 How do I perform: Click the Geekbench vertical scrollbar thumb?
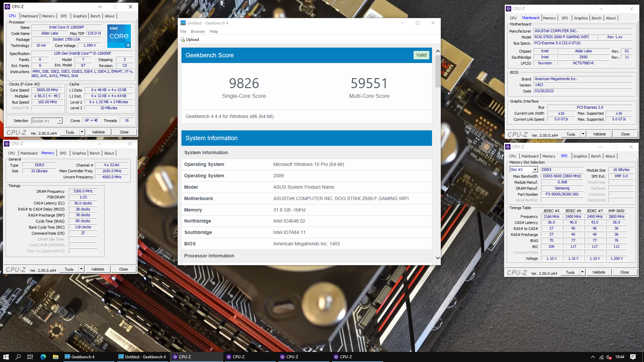click(437, 71)
